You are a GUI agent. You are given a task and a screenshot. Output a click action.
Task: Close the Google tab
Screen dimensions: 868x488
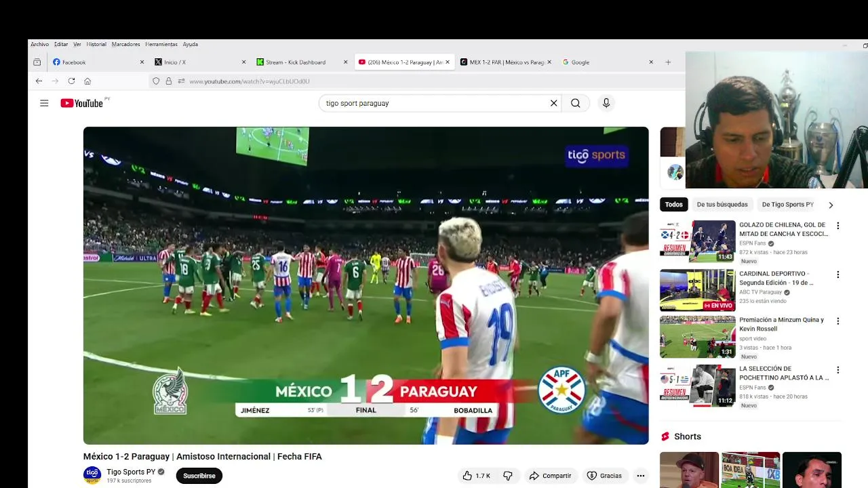(x=651, y=62)
